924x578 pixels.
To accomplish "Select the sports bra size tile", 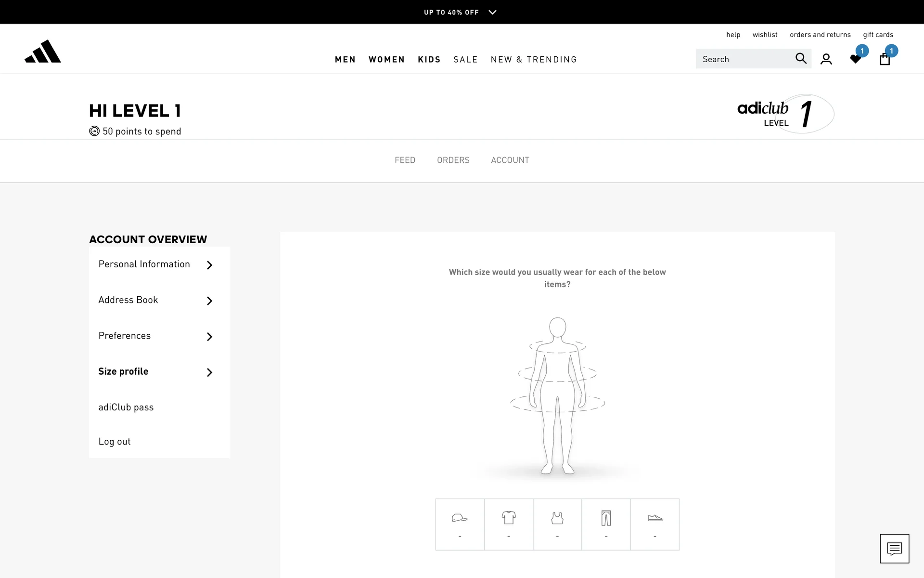I will coord(557,524).
